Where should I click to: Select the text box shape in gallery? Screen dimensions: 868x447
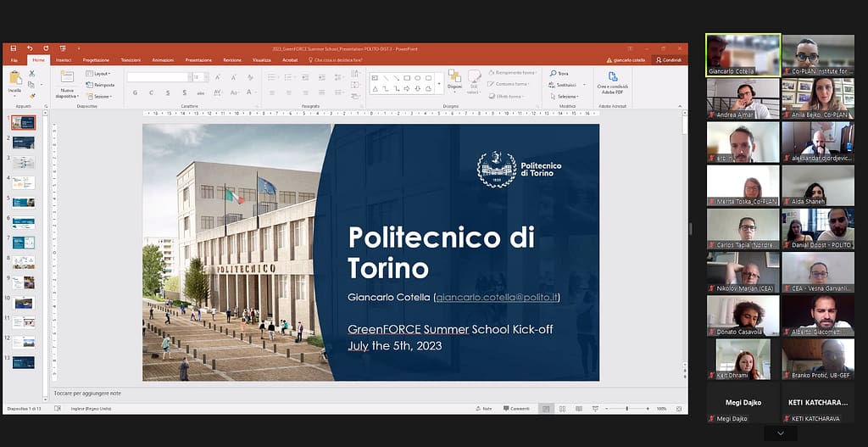[375, 78]
